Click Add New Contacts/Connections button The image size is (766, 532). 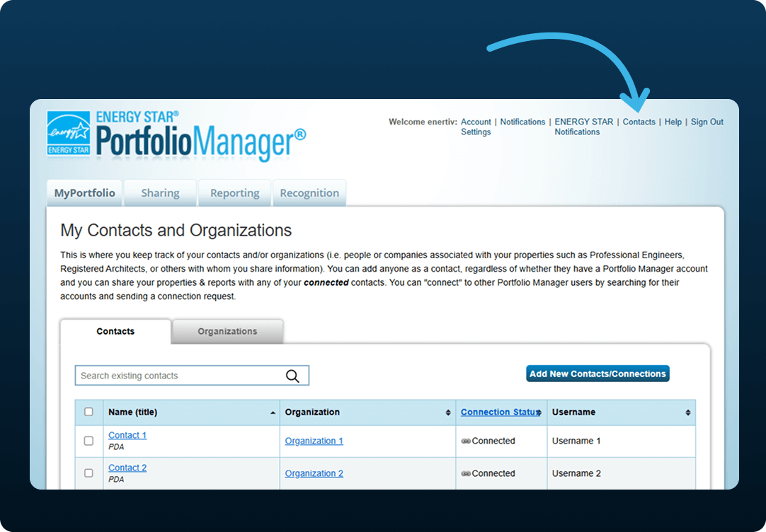pos(598,374)
